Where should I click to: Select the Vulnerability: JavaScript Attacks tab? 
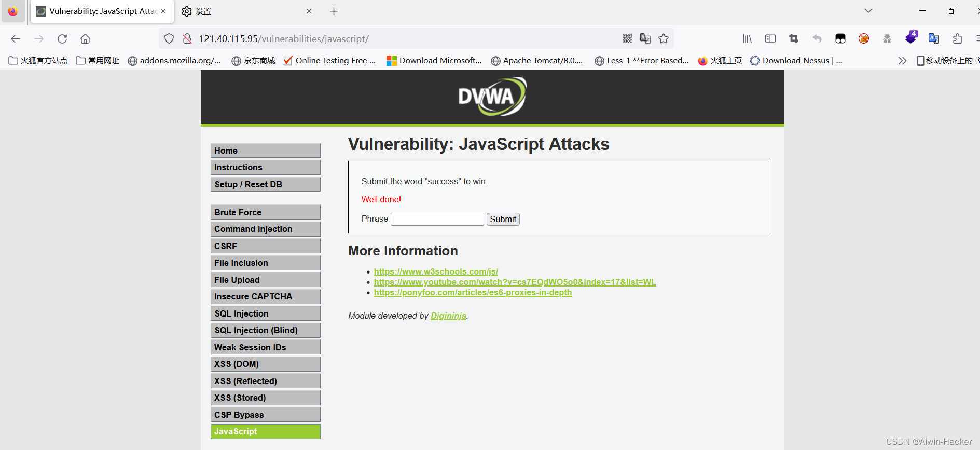click(x=102, y=11)
